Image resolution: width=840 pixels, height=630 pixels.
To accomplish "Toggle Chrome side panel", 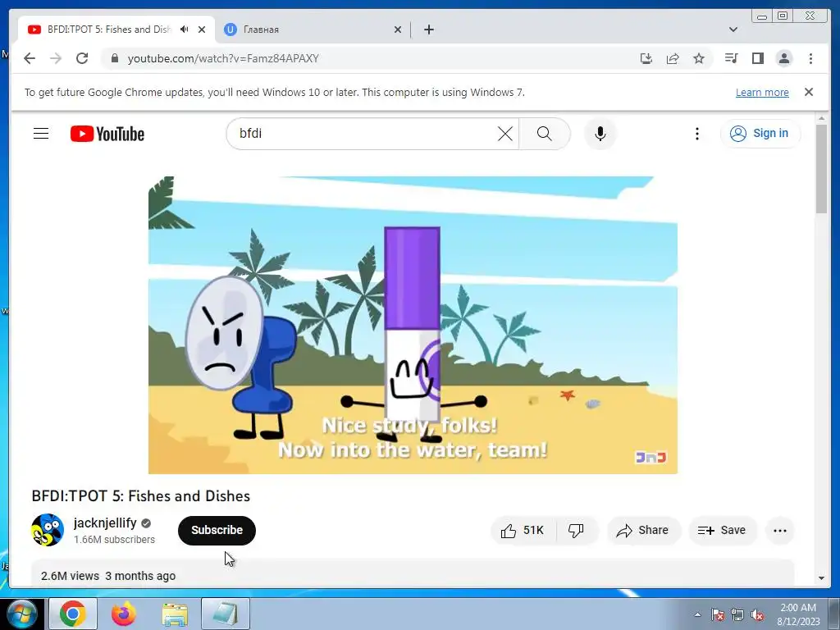I will pos(757,58).
